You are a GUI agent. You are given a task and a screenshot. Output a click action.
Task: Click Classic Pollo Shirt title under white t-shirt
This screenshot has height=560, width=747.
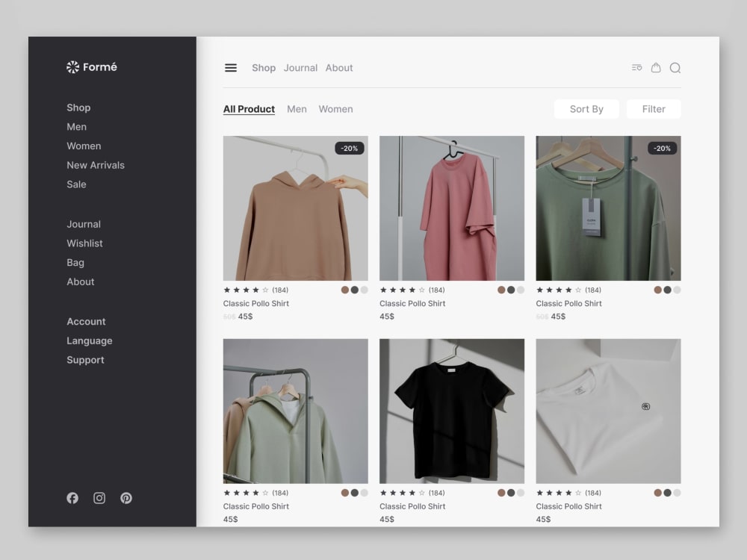(568, 507)
